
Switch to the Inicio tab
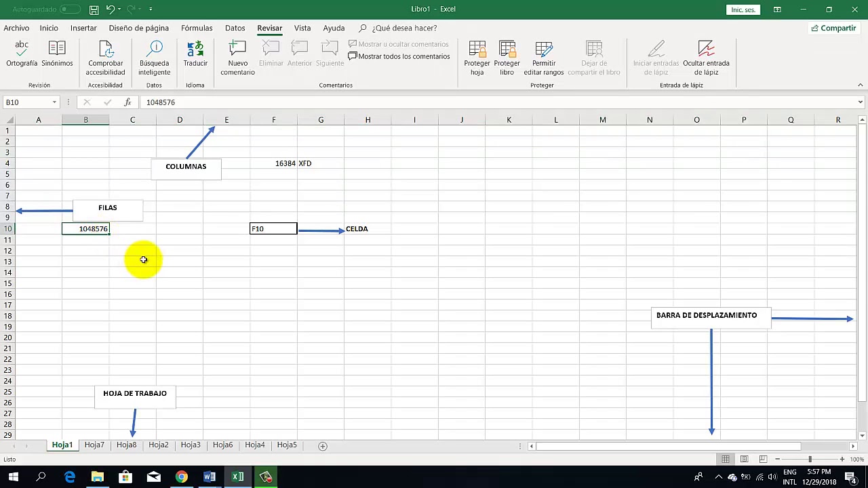click(49, 28)
